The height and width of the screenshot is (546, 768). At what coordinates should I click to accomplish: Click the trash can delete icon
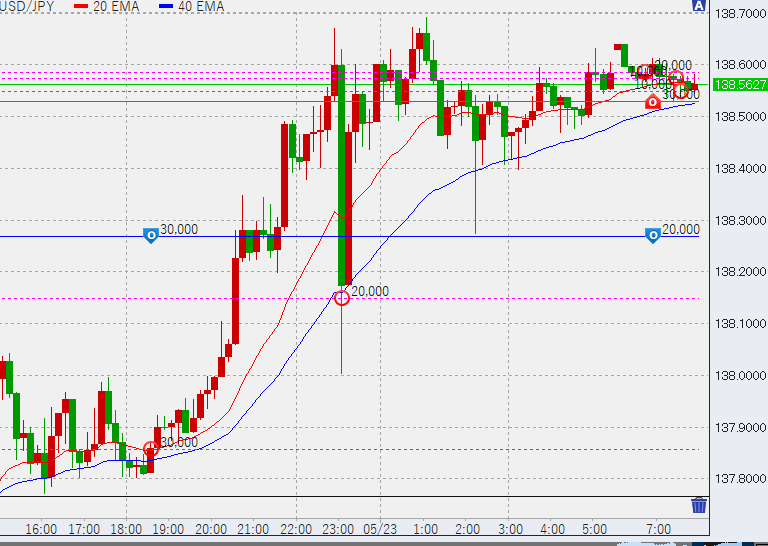[699, 505]
